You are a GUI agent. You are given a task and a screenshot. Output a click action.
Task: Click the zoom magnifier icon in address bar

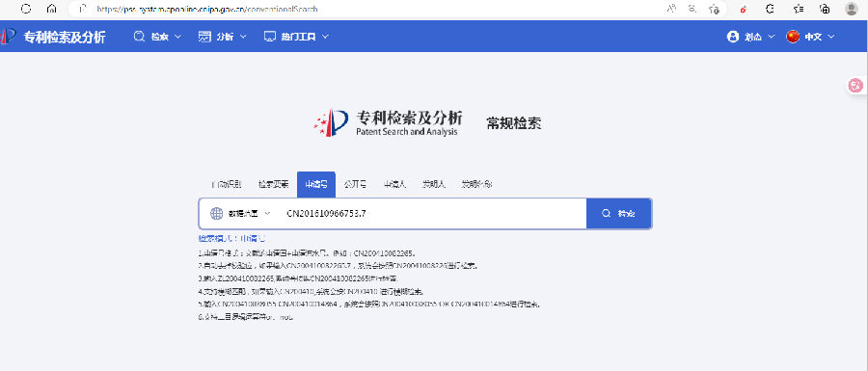coord(692,9)
